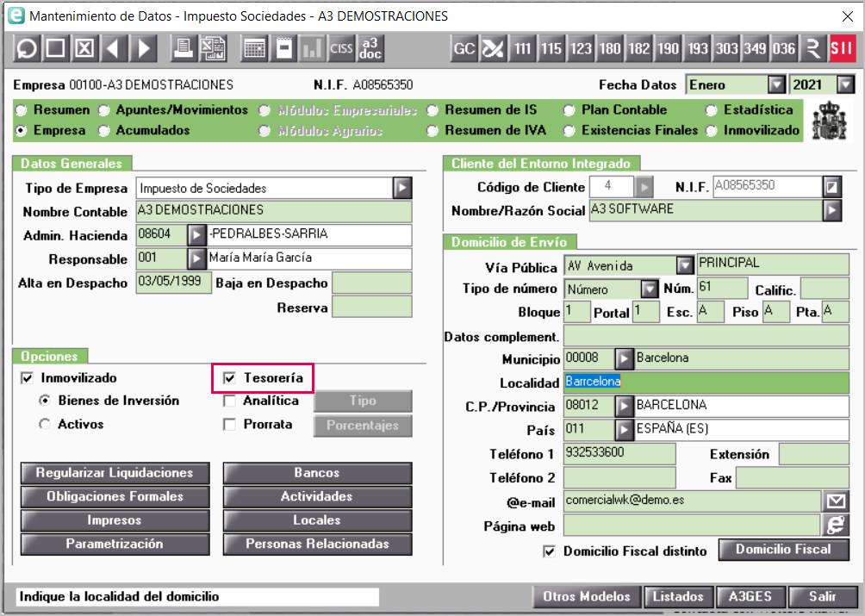Enable the Analítica checkbox

(x=229, y=401)
